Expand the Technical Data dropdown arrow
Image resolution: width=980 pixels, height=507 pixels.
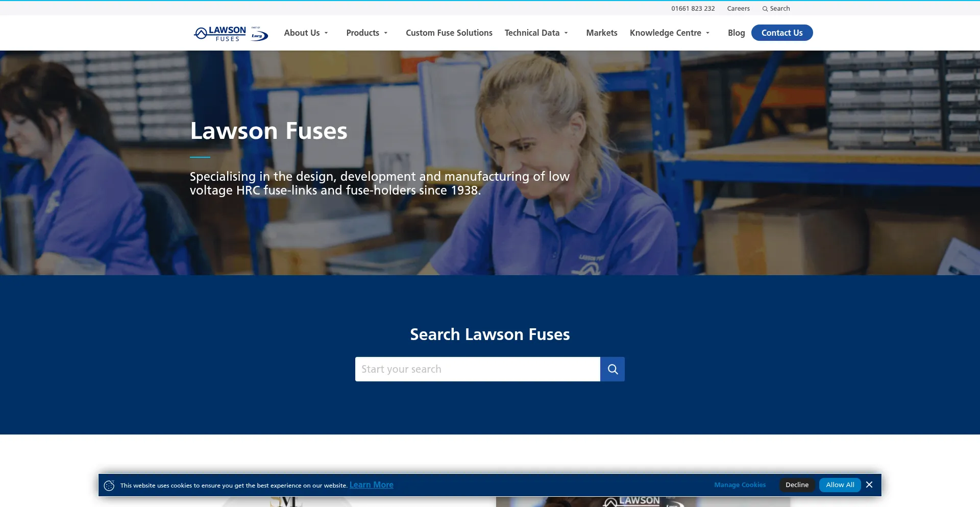(x=566, y=33)
